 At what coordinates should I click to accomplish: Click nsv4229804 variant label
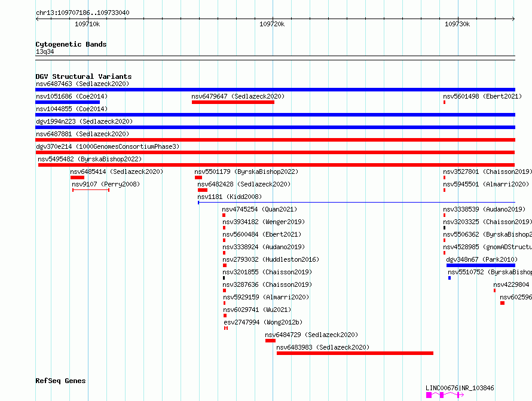coord(511,284)
